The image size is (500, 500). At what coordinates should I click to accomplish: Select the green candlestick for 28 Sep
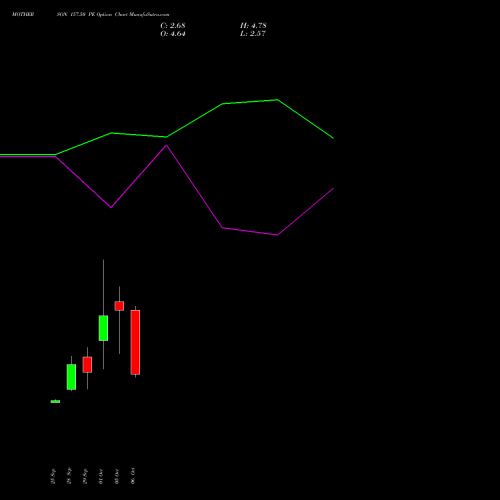(71, 377)
